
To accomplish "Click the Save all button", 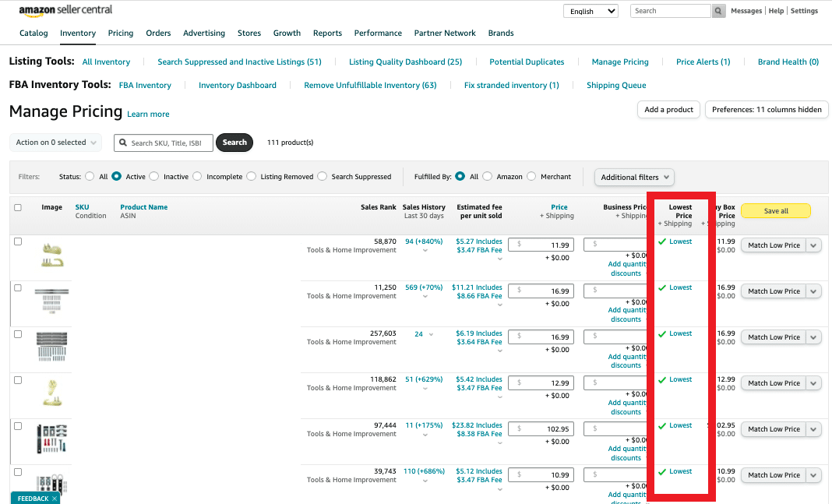I will click(776, 211).
